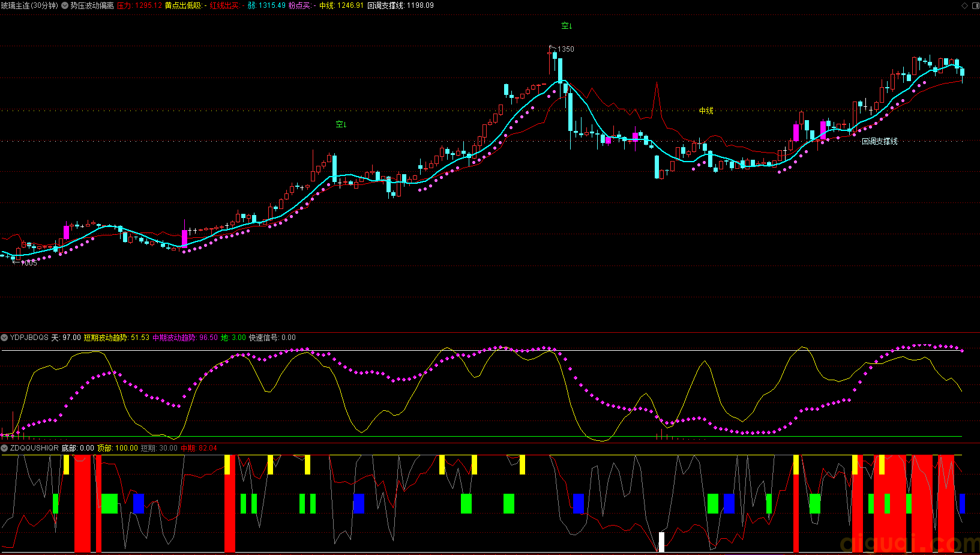The height and width of the screenshot is (555, 980).
Task: Click the 弱: 1315.49 value
Action: click(266, 5)
